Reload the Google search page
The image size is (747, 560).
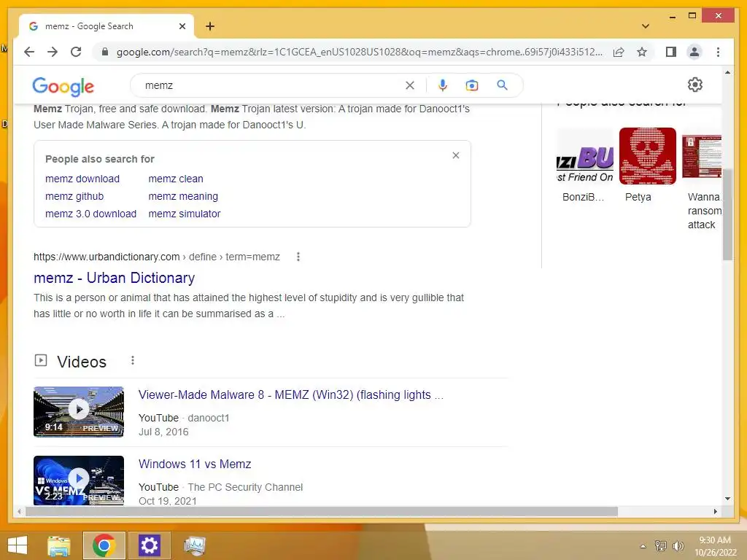(x=76, y=52)
